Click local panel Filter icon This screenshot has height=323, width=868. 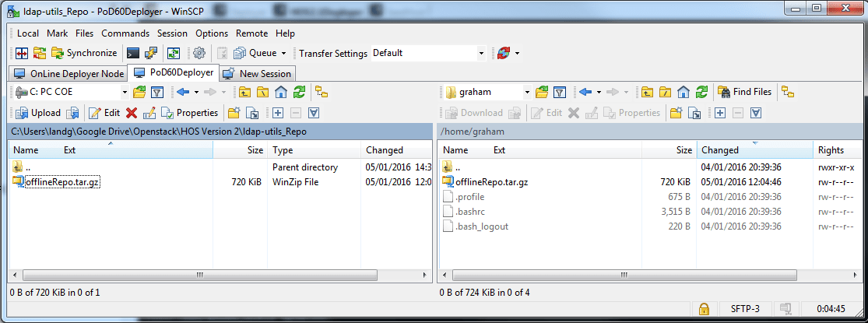click(x=157, y=92)
